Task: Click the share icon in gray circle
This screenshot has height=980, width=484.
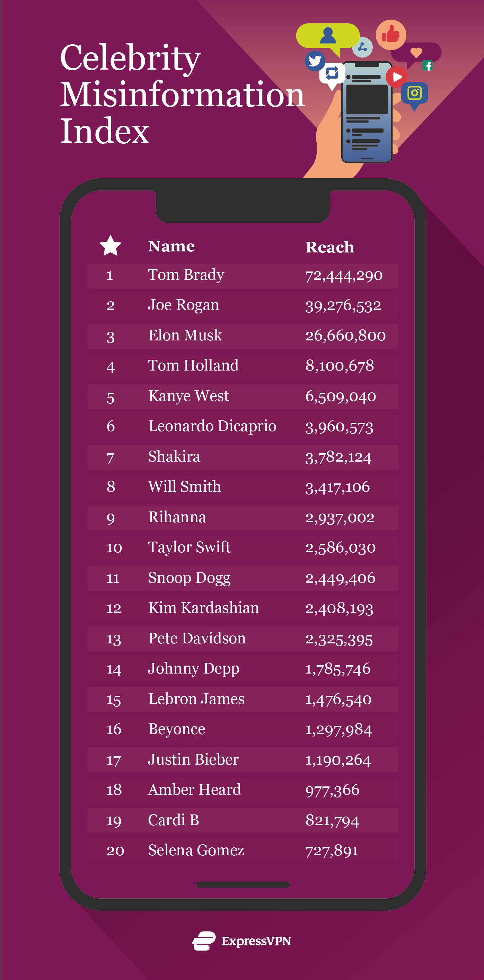Action: 362,47
